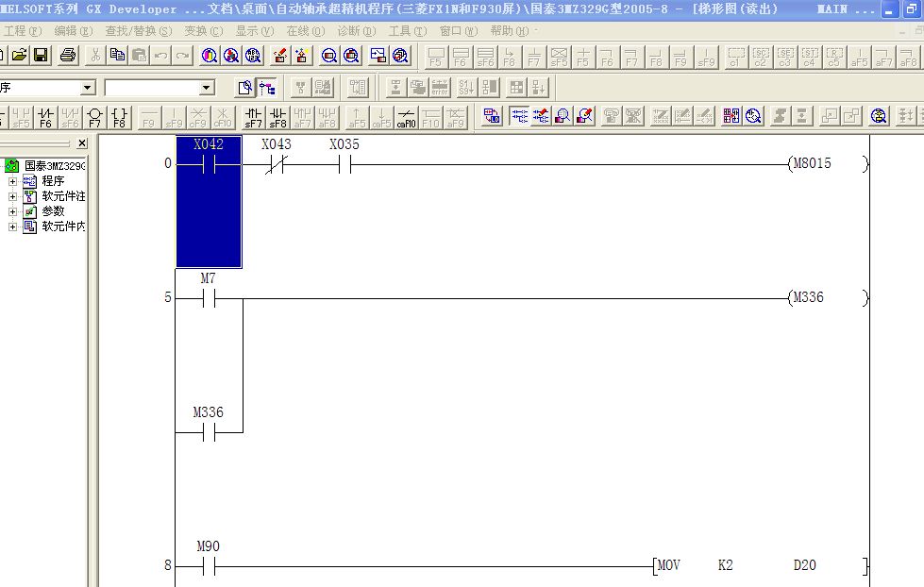Insert an application instruction with F8
Image resolution: width=924 pixels, height=587 pixels.
tap(119, 117)
